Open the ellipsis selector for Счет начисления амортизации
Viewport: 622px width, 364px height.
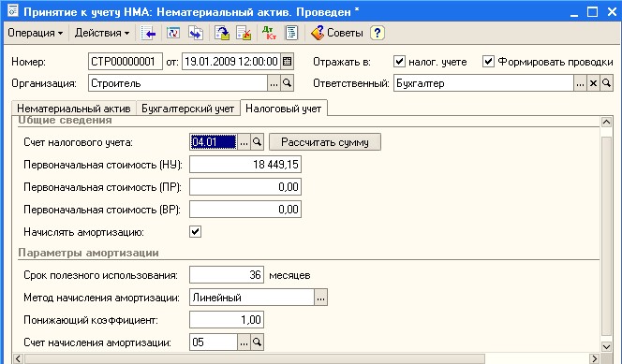(x=244, y=342)
